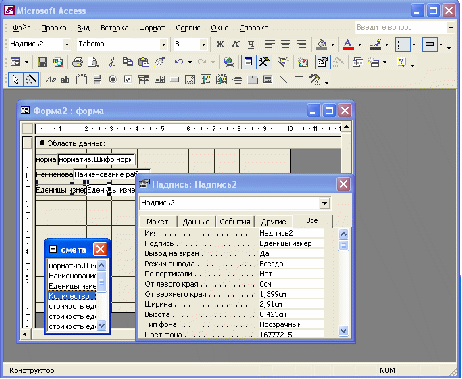Screen dimensions: 462x379
Task: Open the Правка menu
Action: [x=54, y=28]
